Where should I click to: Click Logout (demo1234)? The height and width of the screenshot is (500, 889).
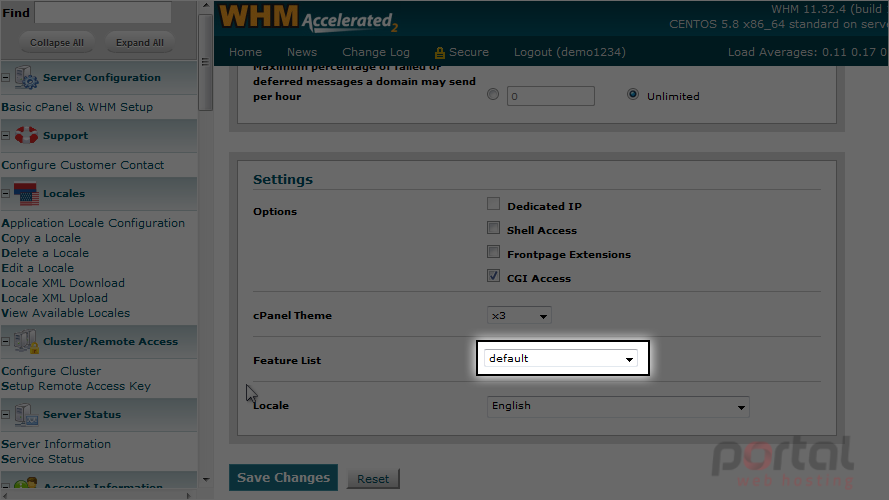pyautogui.click(x=570, y=52)
